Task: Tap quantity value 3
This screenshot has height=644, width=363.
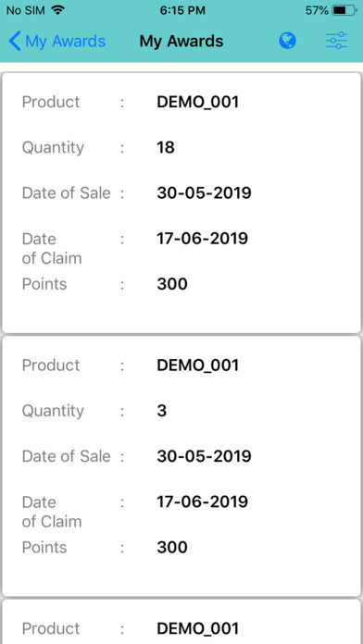Action: [x=162, y=411]
